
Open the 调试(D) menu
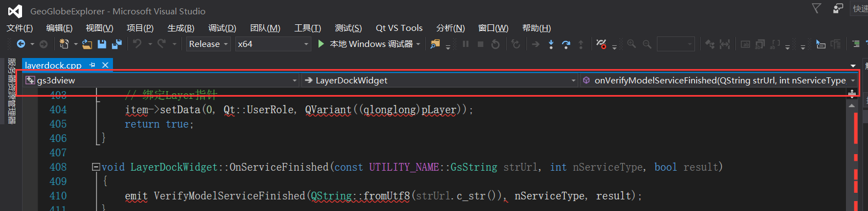222,28
